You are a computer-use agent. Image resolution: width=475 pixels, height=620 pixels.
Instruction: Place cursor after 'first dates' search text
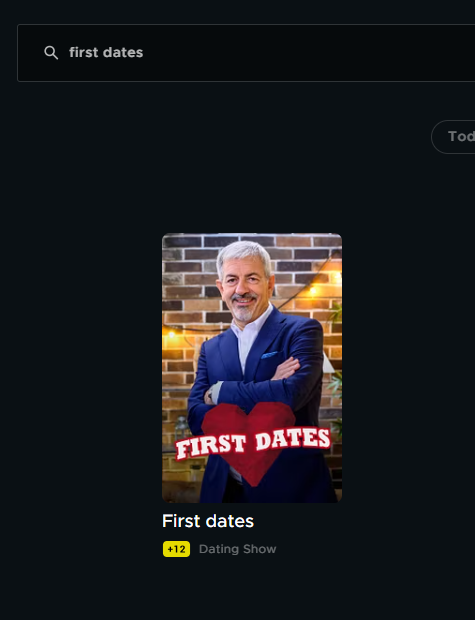point(144,53)
